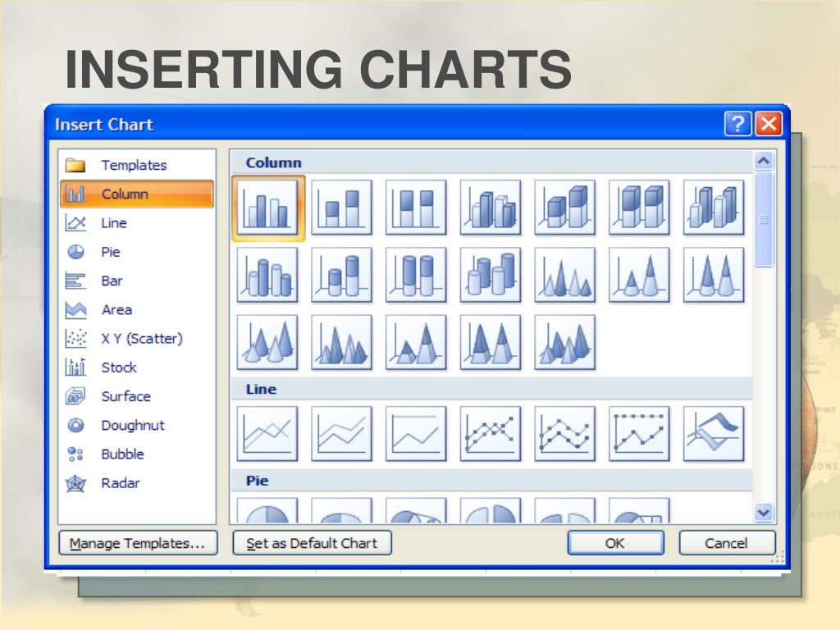Open the Templates category
This screenshot has width=840, height=630.
[137, 165]
